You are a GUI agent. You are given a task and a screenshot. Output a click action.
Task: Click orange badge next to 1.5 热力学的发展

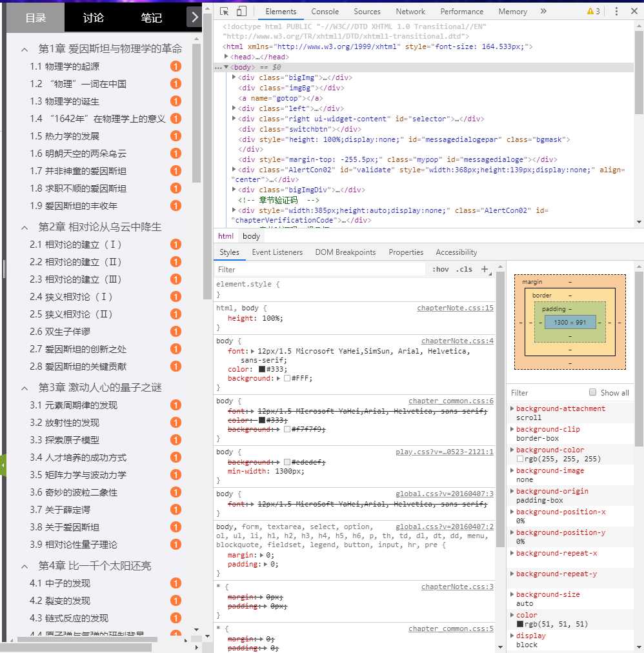coord(176,136)
